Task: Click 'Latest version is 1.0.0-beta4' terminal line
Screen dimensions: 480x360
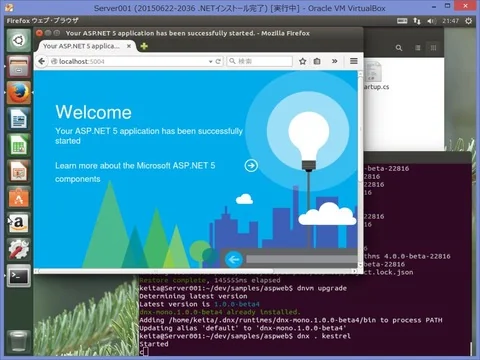Action: pyautogui.click(x=199, y=304)
